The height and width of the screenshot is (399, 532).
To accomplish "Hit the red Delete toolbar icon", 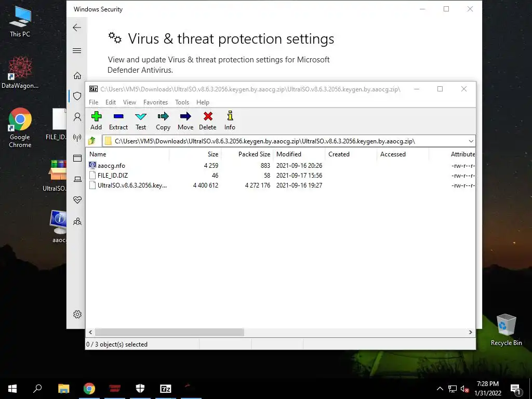I will click(x=208, y=121).
